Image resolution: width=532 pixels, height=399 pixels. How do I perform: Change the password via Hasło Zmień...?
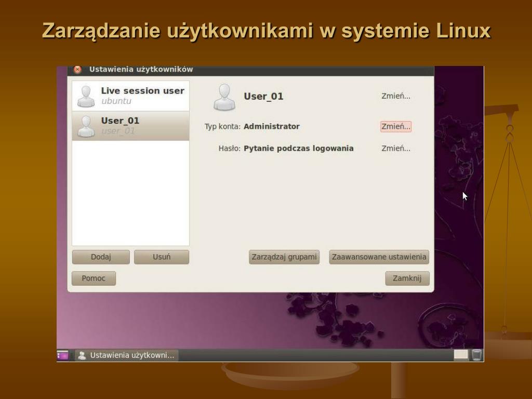pos(395,148)
